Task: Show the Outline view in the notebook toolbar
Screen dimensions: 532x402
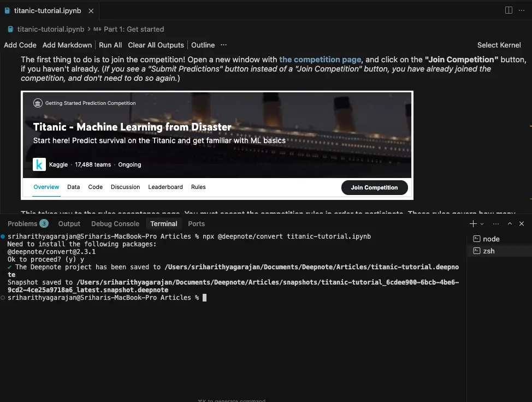Action: (x=203, y=45)
